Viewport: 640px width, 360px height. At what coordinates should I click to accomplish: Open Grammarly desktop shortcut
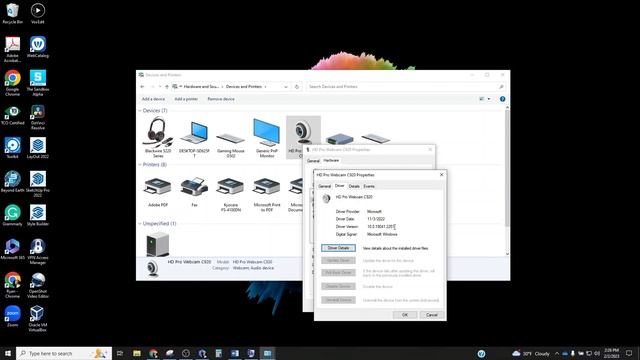(x=13, y=215)
